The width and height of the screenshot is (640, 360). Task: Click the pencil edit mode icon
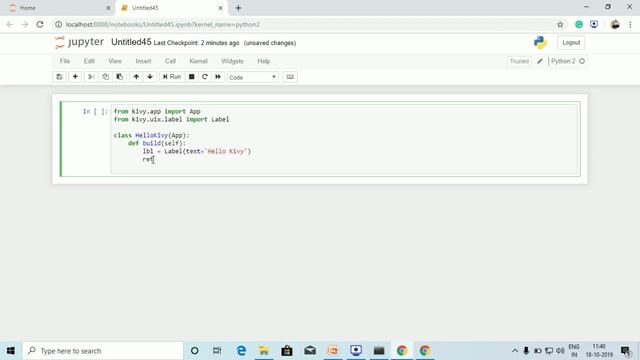540,61
